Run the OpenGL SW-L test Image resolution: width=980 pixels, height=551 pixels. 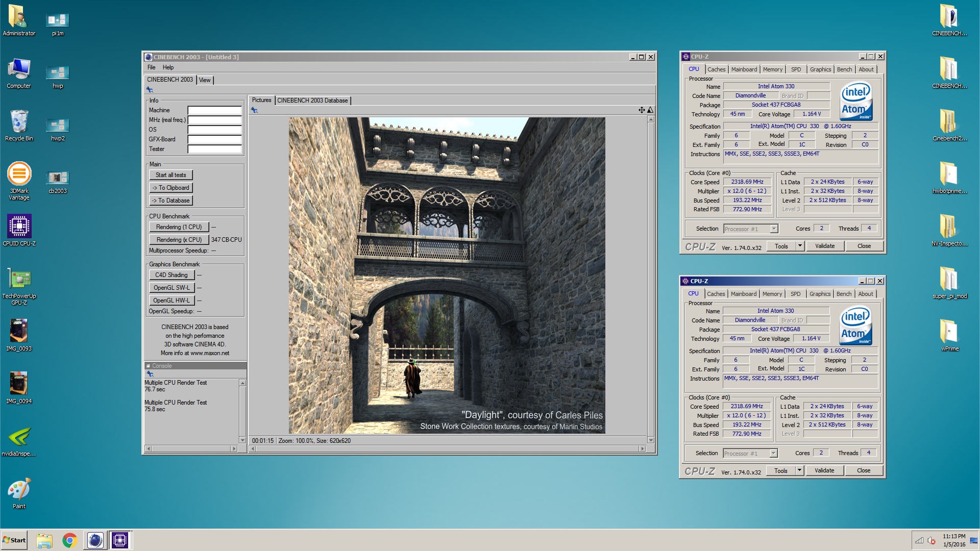(172, 288)
